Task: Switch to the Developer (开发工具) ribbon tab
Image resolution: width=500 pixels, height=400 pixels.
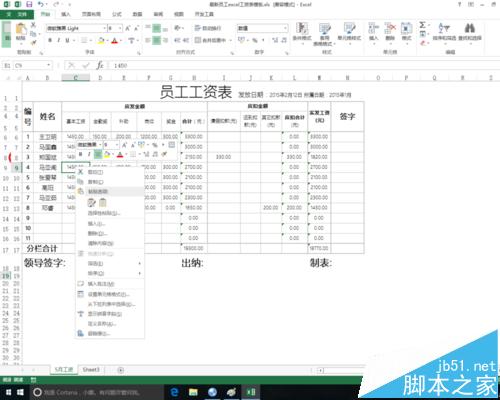Action: pyautogui.click(x=204, y=14)
